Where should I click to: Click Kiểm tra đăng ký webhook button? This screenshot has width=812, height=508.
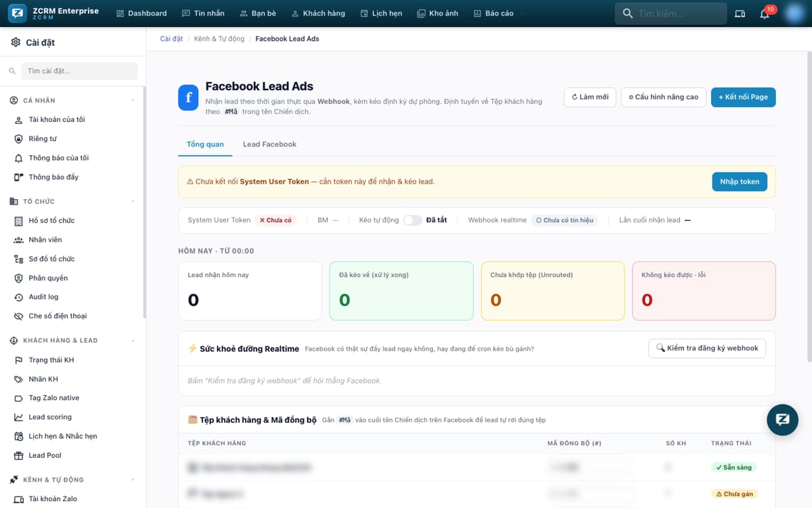(706, 348)
